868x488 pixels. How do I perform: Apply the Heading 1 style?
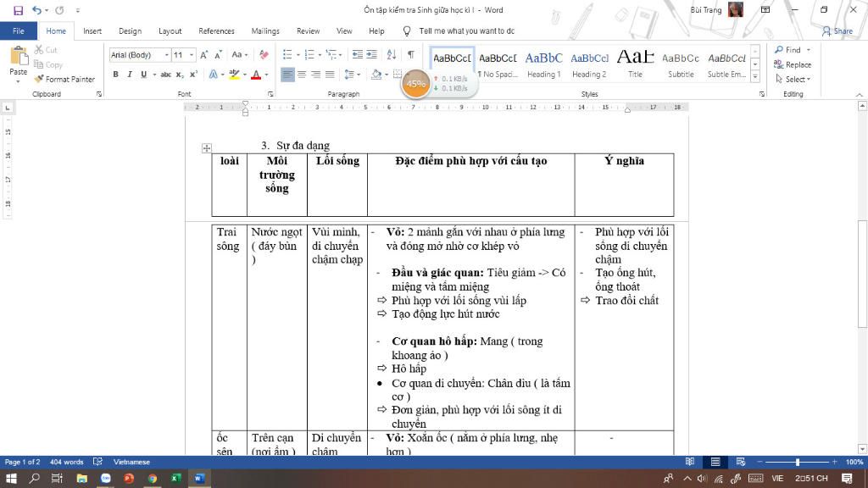[x=543, y=64]
